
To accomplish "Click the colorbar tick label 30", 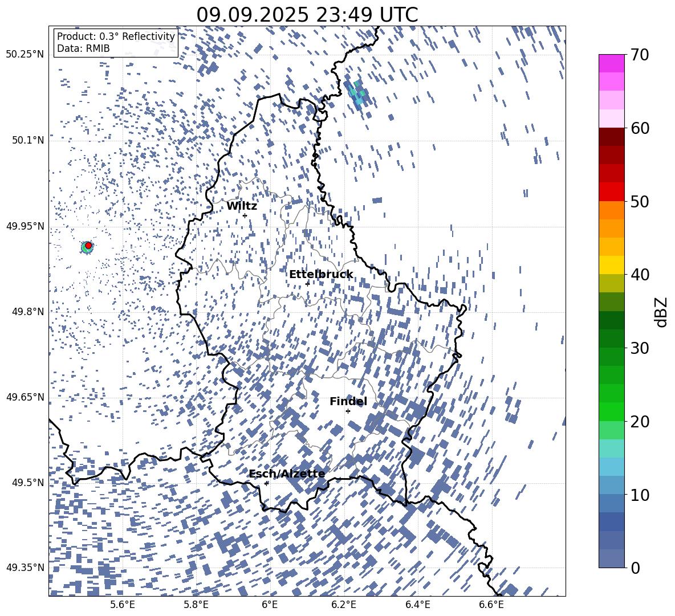I will pyautogui.click(x=640, y=348).
